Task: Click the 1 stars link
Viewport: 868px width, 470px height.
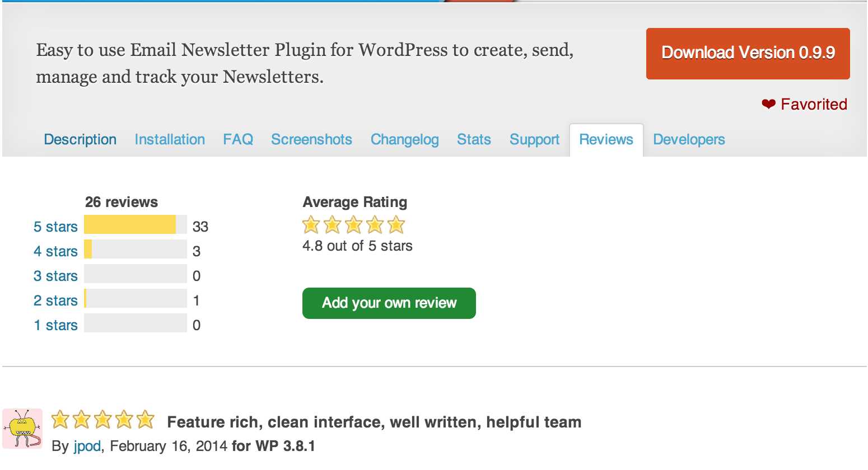Action: click(55, 325)
